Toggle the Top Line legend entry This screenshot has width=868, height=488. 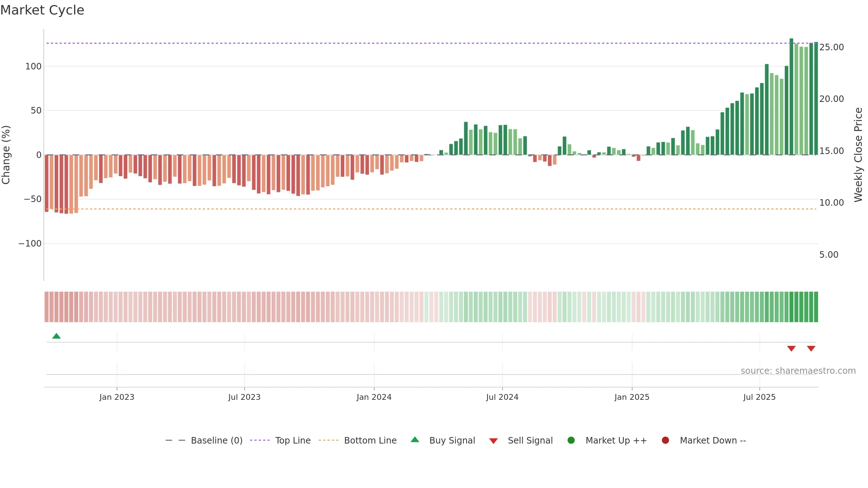[280, 440]
